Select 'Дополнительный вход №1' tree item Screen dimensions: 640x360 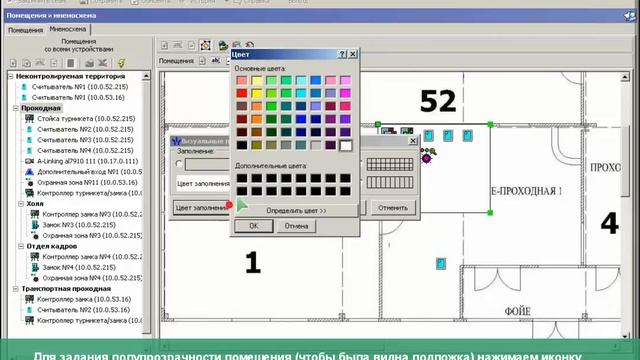[x=89, y=172]
